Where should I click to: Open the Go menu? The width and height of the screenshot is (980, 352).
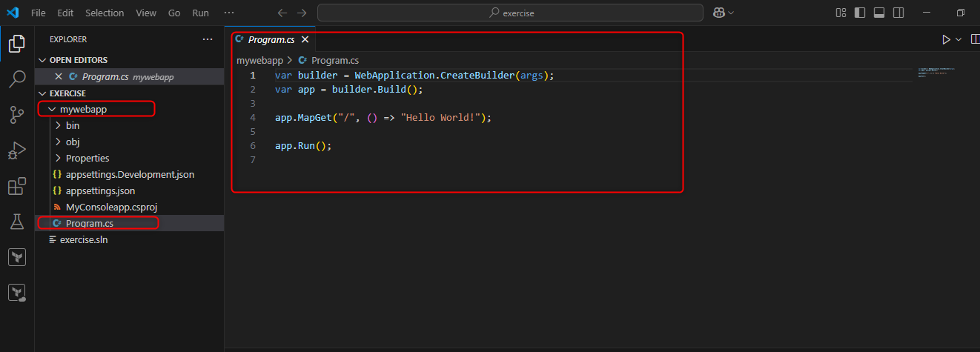click(x=174, y=13)
